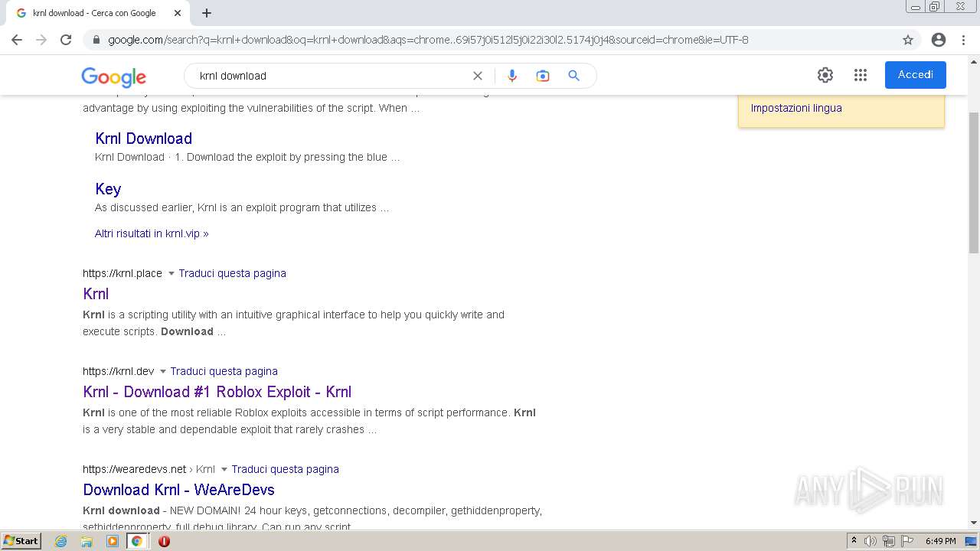The image size is (980, 551).
Task: Reload the current page
Action: [x=66, y=40]
